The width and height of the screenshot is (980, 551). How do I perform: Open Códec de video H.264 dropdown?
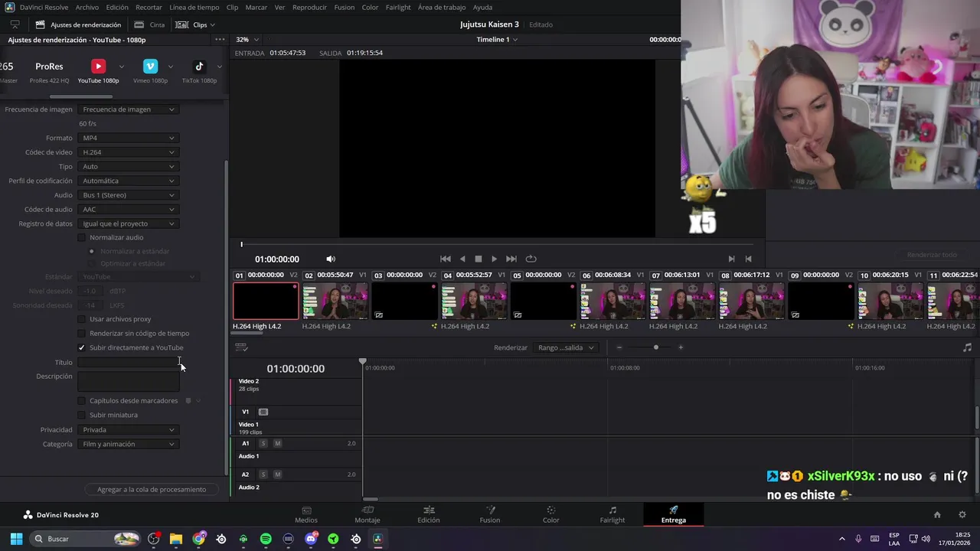(x=129, y=152)
